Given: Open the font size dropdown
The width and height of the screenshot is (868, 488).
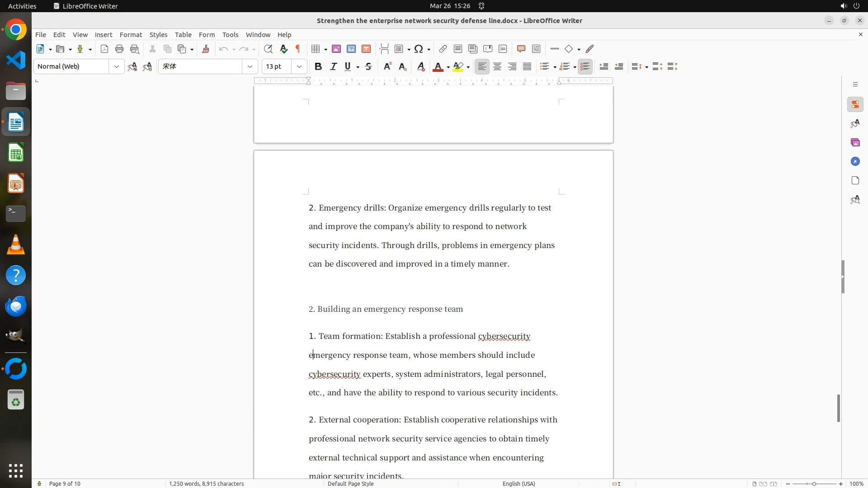Looking at the screenshot, I should pyautogui.click(x=299, y=66).
